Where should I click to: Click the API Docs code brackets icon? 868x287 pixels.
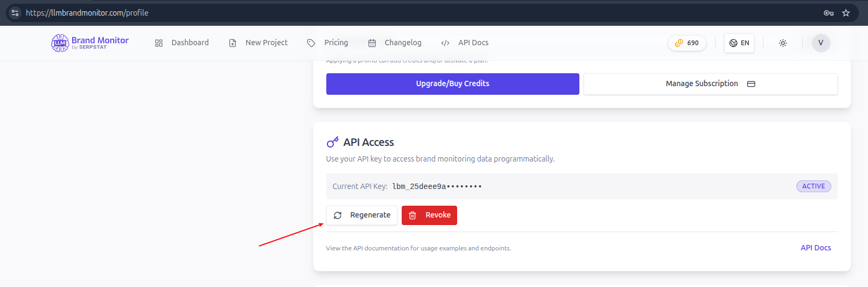coord(445,43)
